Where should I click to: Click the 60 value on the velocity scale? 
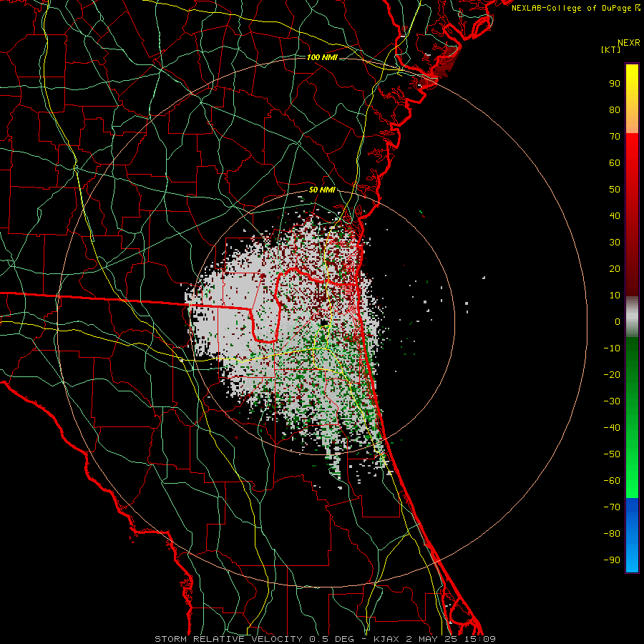point(615,162)
